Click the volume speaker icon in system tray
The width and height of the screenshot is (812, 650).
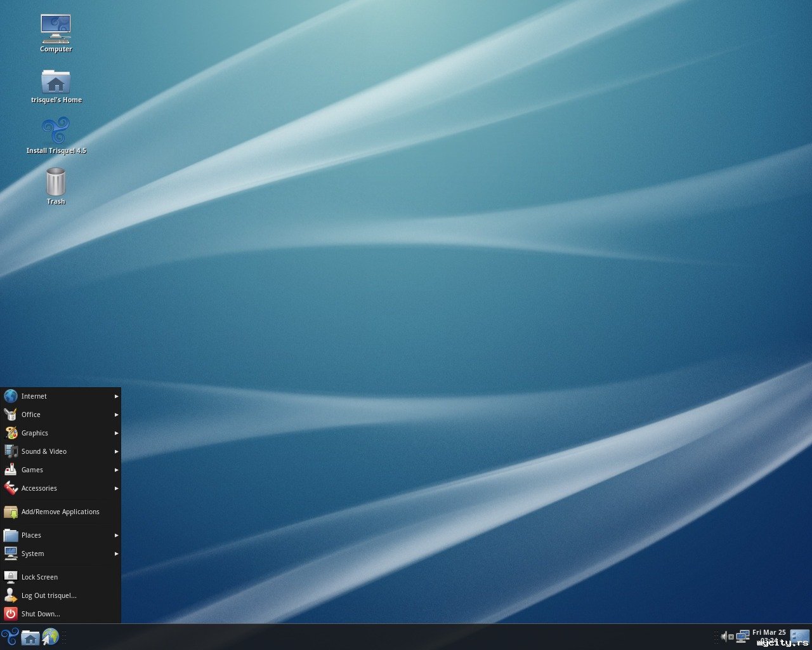click(724, 637)
